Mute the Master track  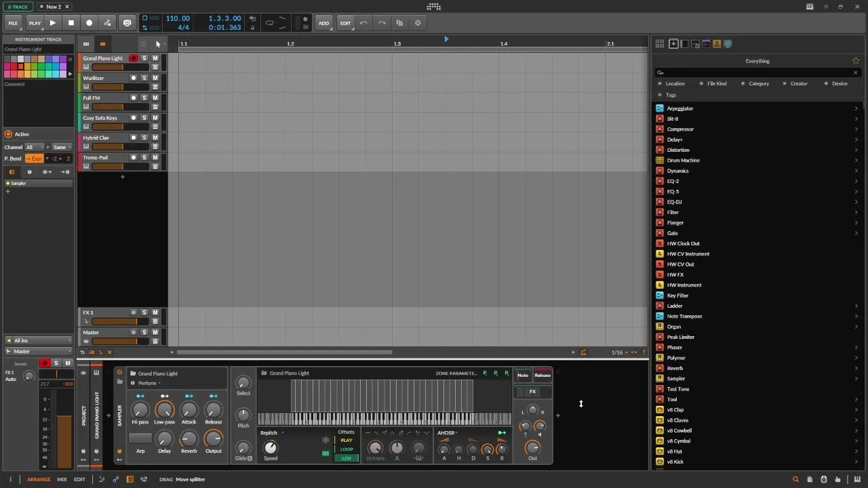point(155,332)
